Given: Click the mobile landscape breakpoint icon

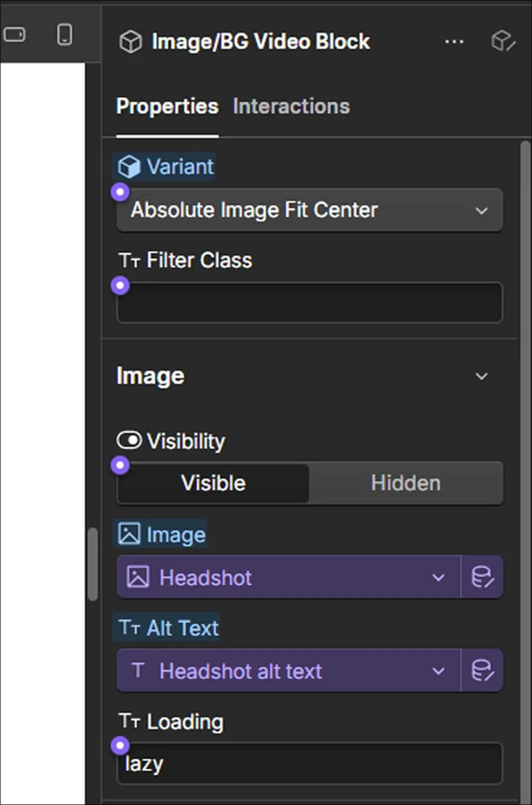Looking at the screenshot, I should click(x=14, y=35).
